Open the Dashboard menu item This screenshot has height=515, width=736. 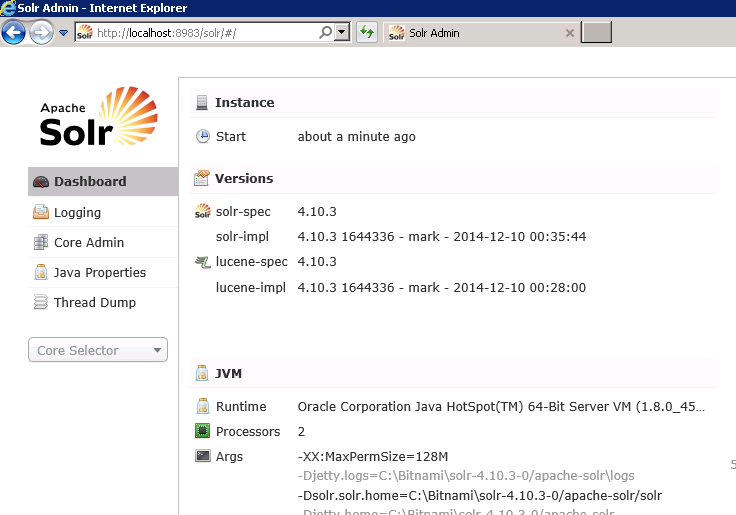pyautogui.click(x=103, y=181)
